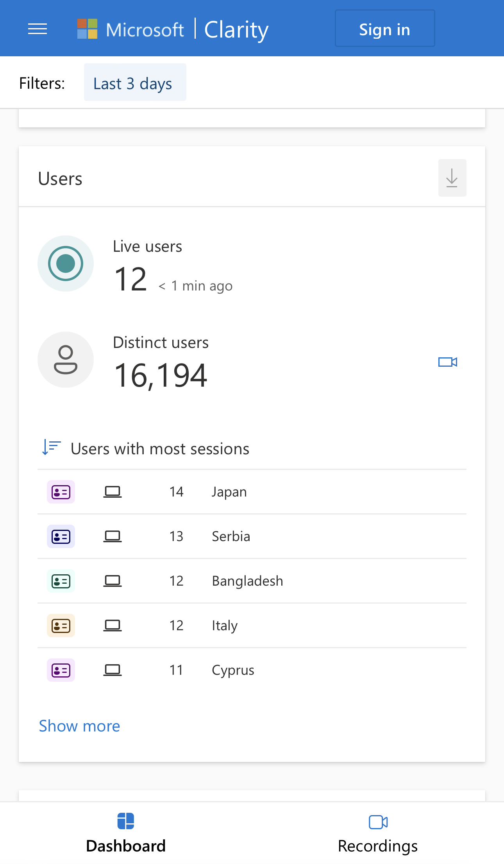Open the Serbia user's ID card icon
504x864 pixels.
(x=61, y=536)
